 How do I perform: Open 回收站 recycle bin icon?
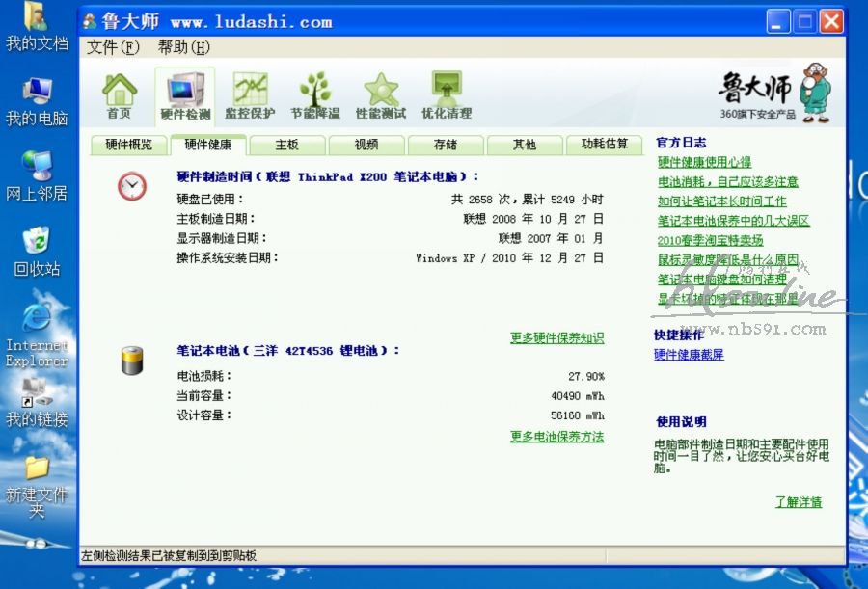(x=37, y=252)
